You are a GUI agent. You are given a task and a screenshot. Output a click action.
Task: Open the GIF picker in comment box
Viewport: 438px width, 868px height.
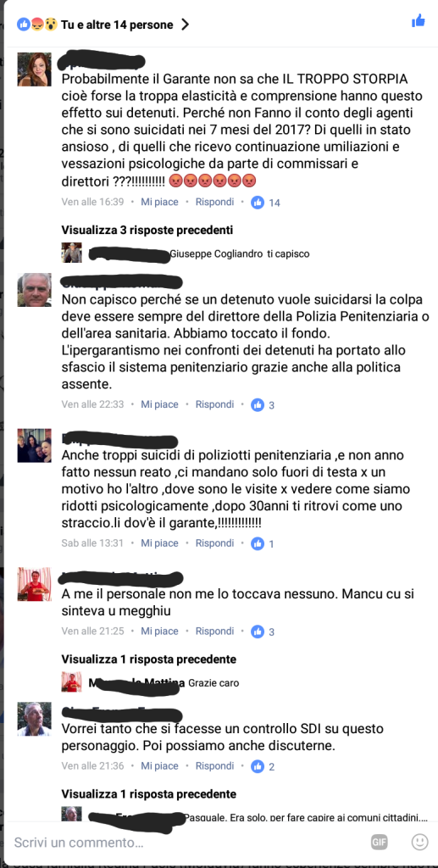[x=379, y=842]
